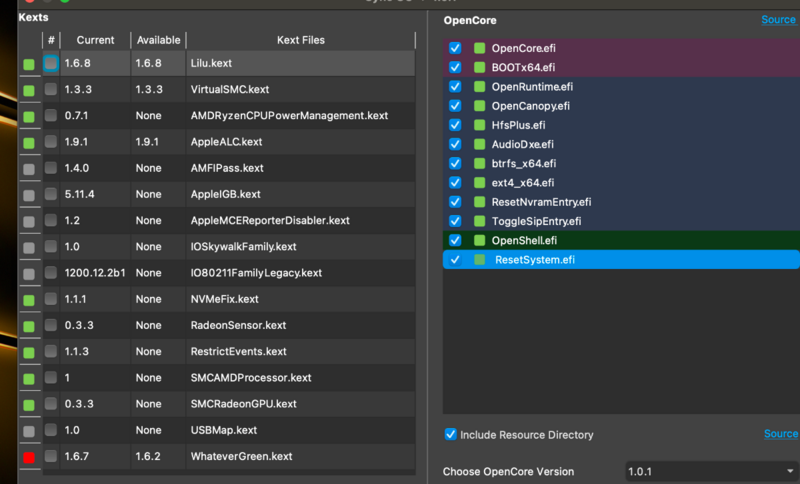Uncheck the ResetSystem.efi checkbox

pos(455,260)
